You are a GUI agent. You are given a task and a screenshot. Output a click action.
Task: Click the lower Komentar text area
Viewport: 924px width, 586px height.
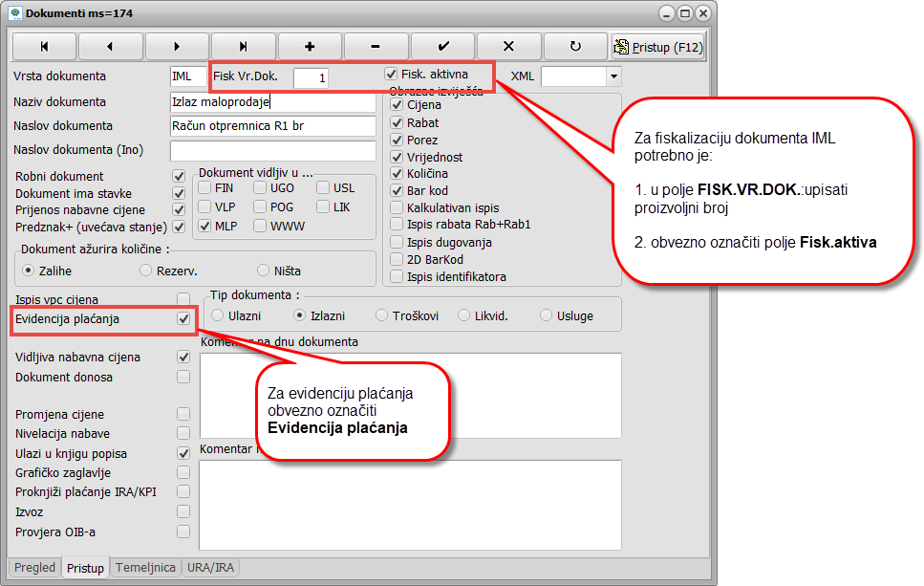pos(410,505)
